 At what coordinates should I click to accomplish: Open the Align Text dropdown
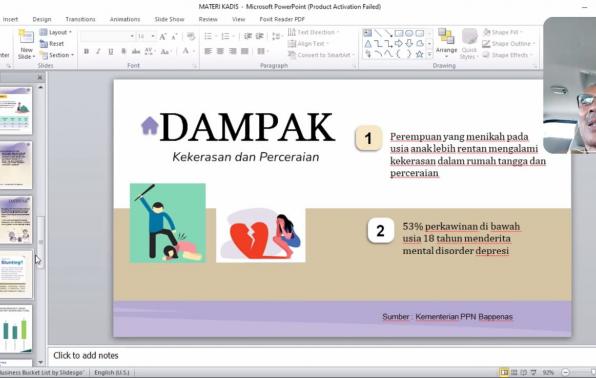(309, 44)
